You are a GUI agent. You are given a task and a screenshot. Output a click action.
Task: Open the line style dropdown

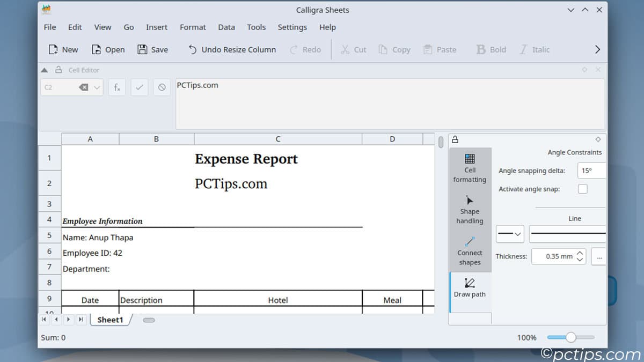point(509,234)
